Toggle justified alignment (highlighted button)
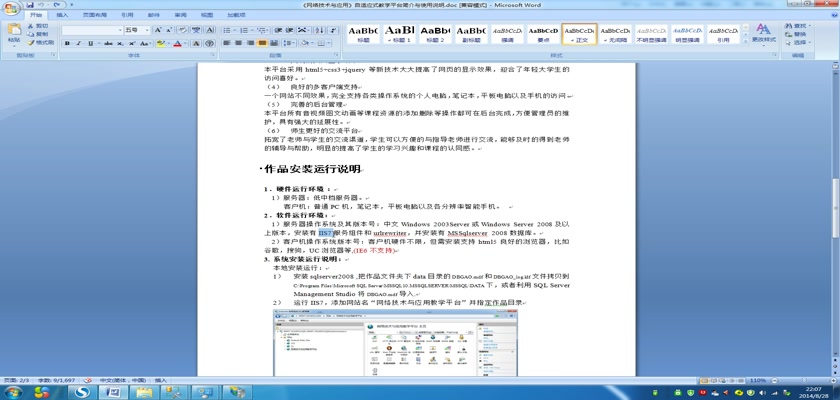 [x=262, y=43]
